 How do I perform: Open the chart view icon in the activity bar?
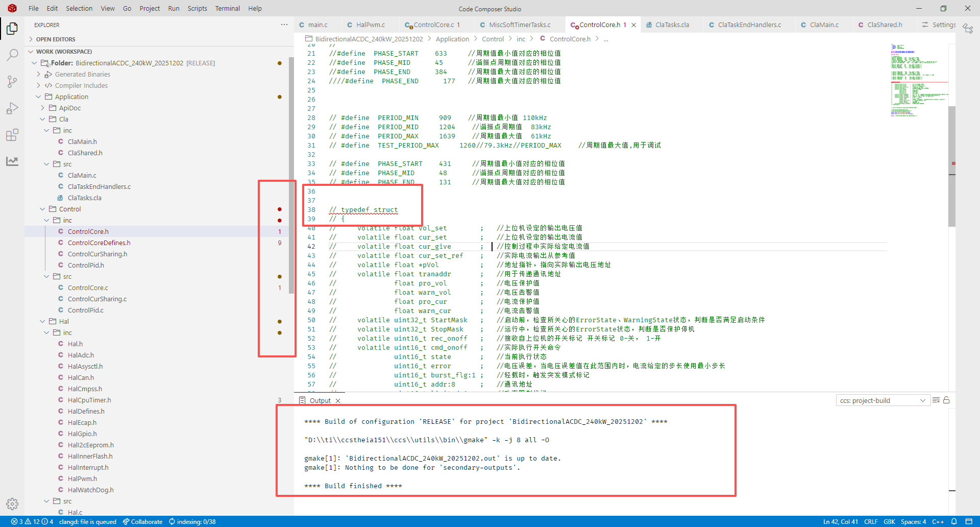click(x=12, y=161)
